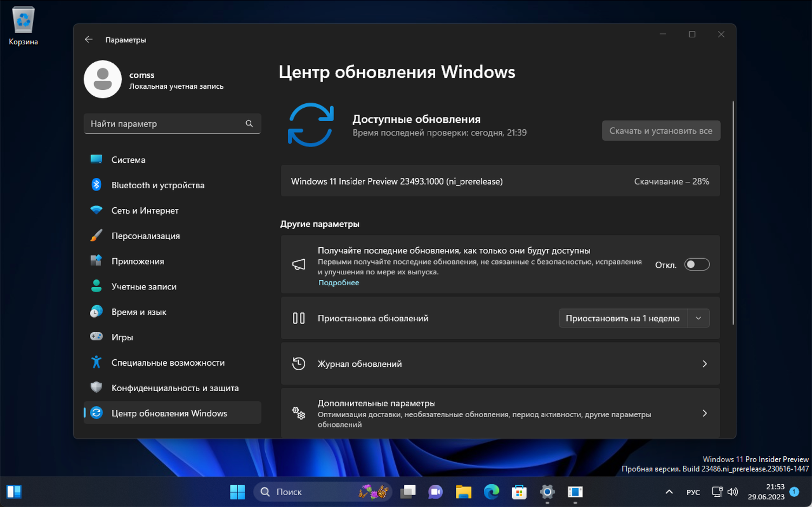Click the comss account avatar
The height and width of the screenshot is (507, 812).
103,79
